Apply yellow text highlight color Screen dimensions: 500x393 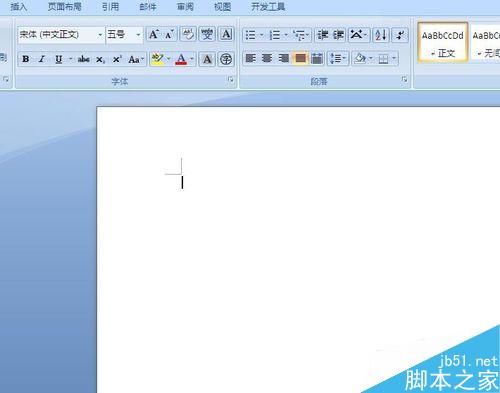click(157, 59)
